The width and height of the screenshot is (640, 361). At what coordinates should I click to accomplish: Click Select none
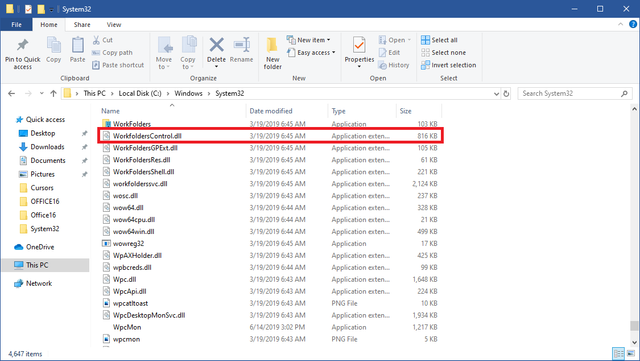pyautogui.click(x=443, y=53)
